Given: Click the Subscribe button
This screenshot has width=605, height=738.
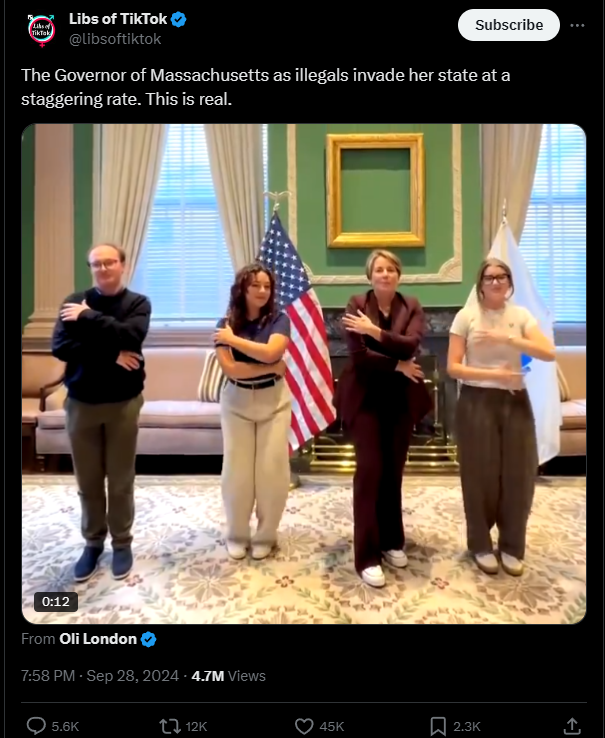Looking at the screenshot, I should (x=508, y=25).
